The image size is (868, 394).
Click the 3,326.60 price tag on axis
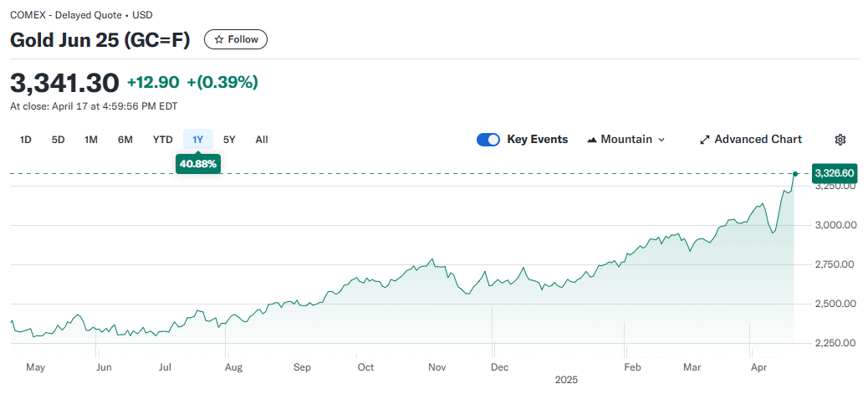(834, 173)
